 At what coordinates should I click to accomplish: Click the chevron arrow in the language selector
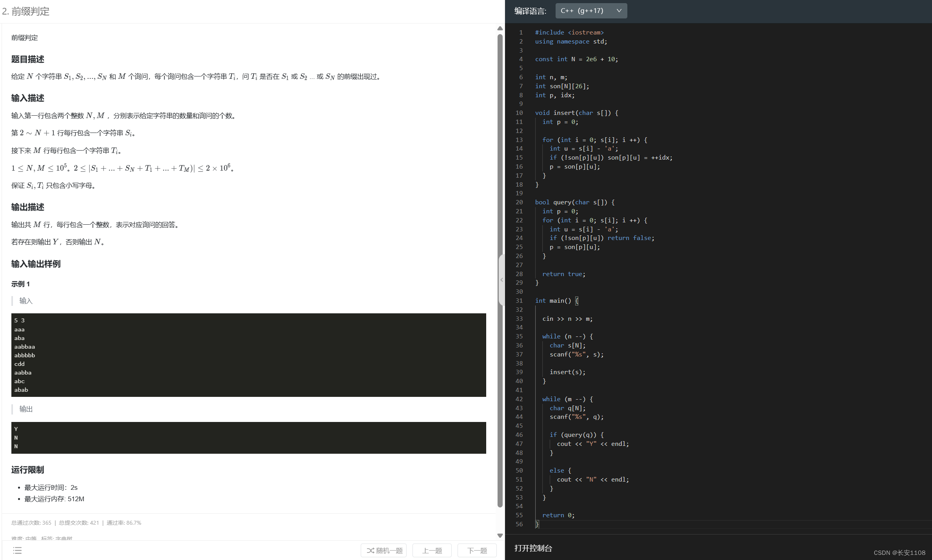[619, 11]
